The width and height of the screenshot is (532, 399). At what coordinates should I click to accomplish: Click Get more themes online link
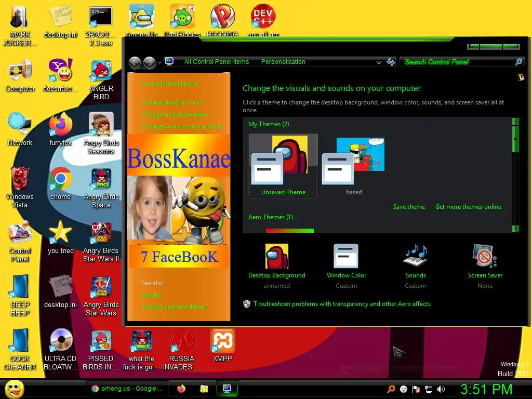[468, 207]
